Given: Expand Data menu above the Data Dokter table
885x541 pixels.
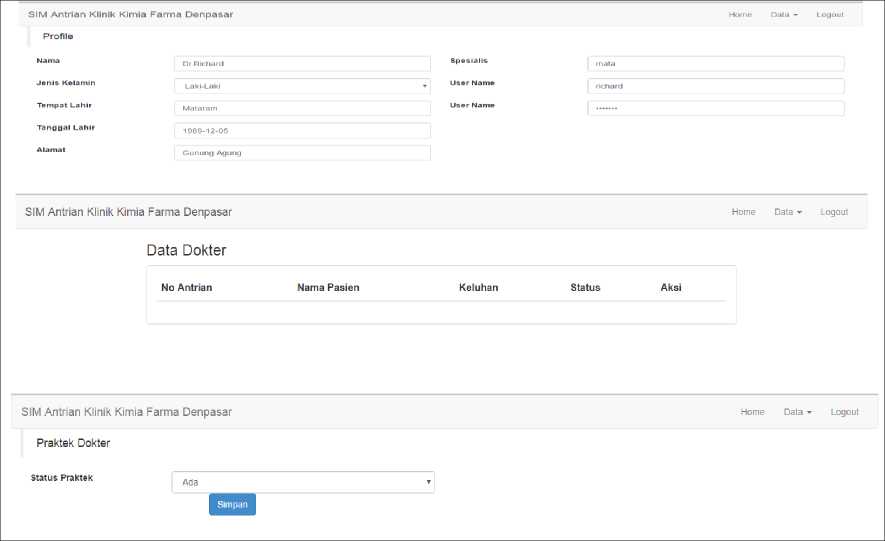Looking at the screenshot, I should 788,212.
